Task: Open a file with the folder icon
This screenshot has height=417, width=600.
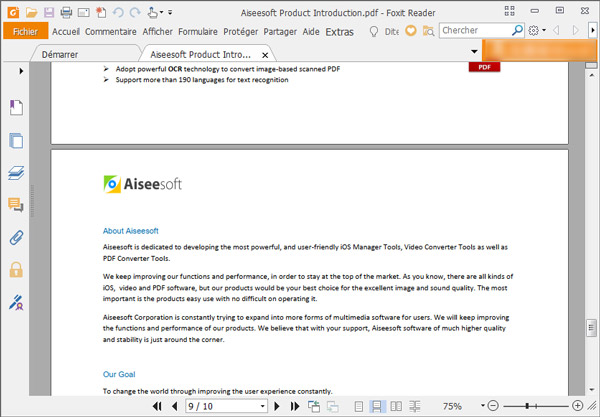Action: 31,13
